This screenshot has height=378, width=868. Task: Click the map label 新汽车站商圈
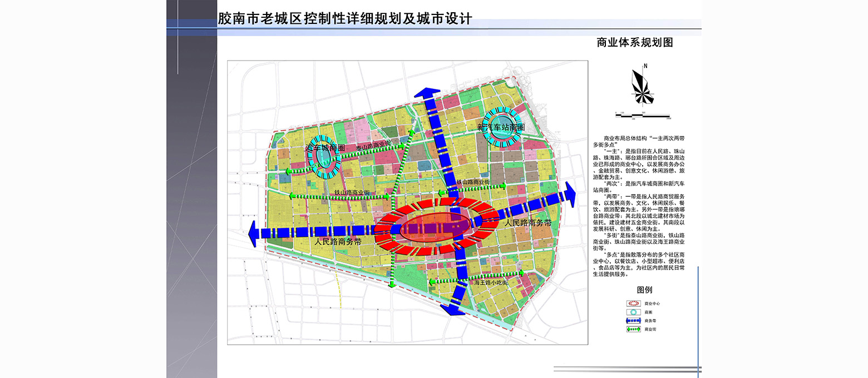tap(501, 127)
